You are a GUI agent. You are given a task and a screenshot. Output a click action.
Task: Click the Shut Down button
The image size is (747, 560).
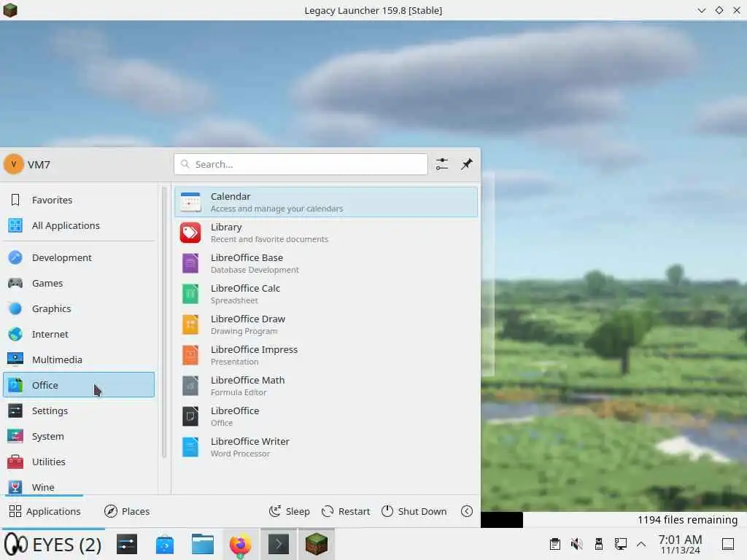point(414,511)
